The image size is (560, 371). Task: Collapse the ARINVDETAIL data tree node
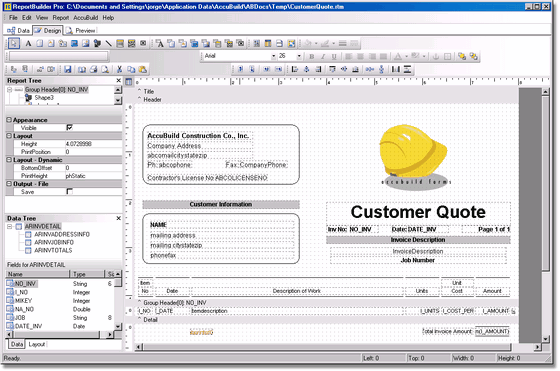coord(10,226)
